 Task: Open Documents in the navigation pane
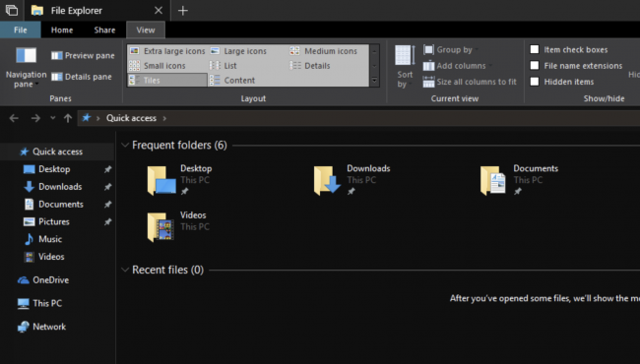click(61, 205)
